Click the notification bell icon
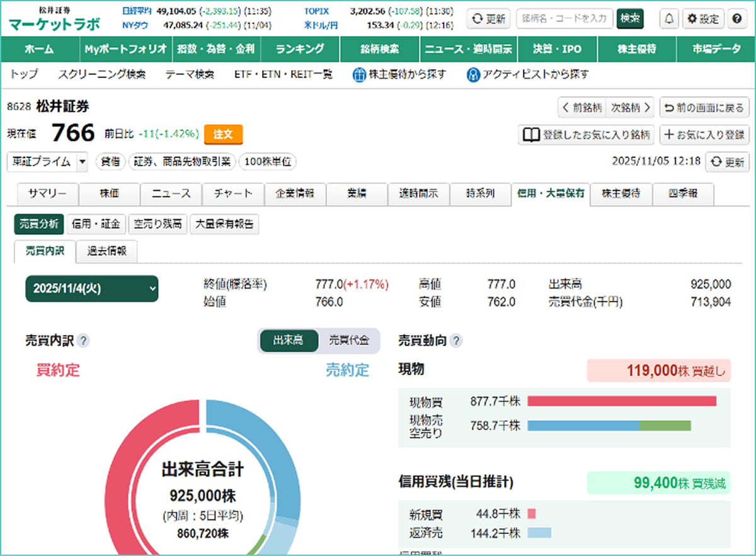Image resolution: width=756 pixels, height=556 pixels. click(x=669, y=19)
